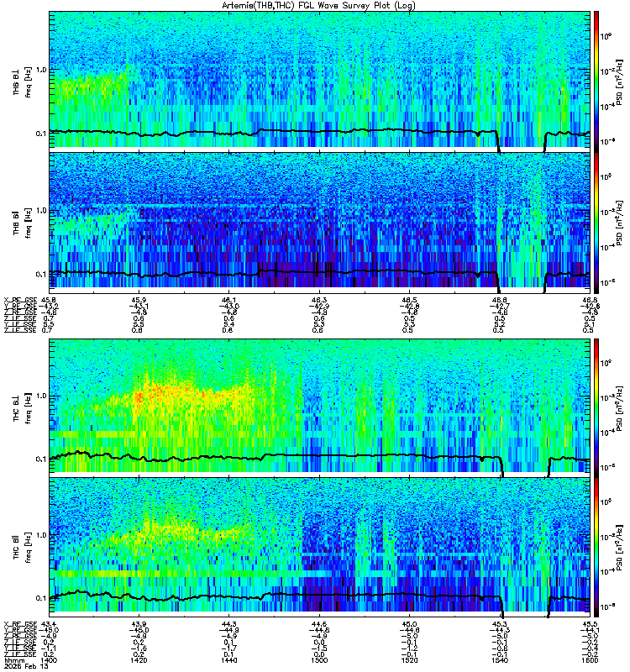The image size is (630, 672).
Task: Select the THB B-parallel freq [Hz] axis label
Action: [x=29, y=223]
